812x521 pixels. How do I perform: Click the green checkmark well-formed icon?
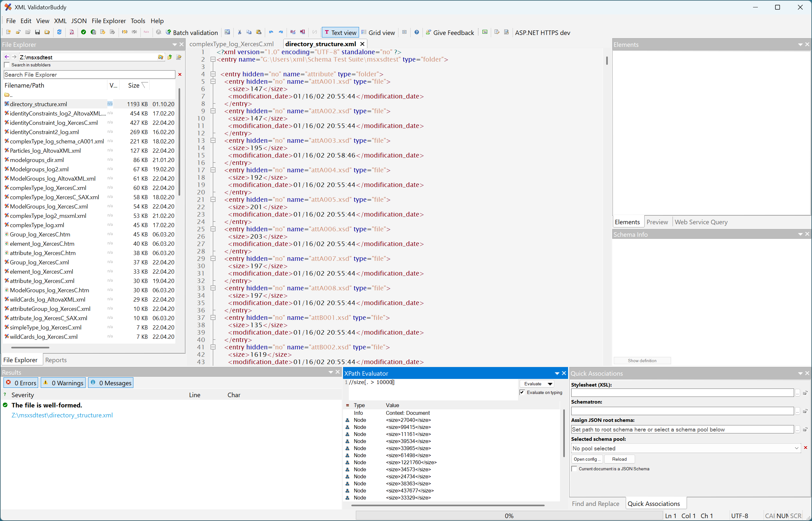pos(83,32)
